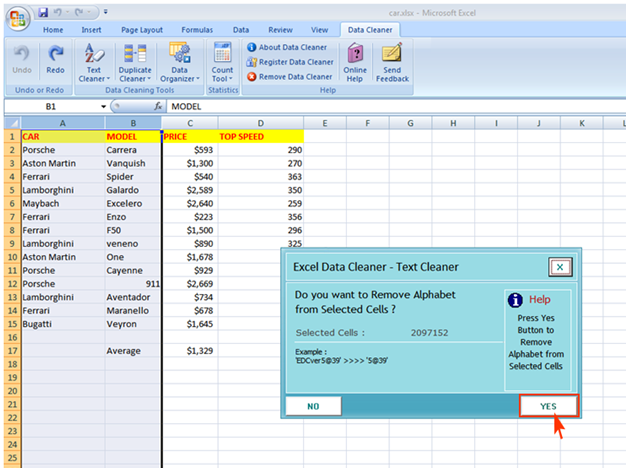Close the Text Cleaner dialog with X

pos(560,267)
